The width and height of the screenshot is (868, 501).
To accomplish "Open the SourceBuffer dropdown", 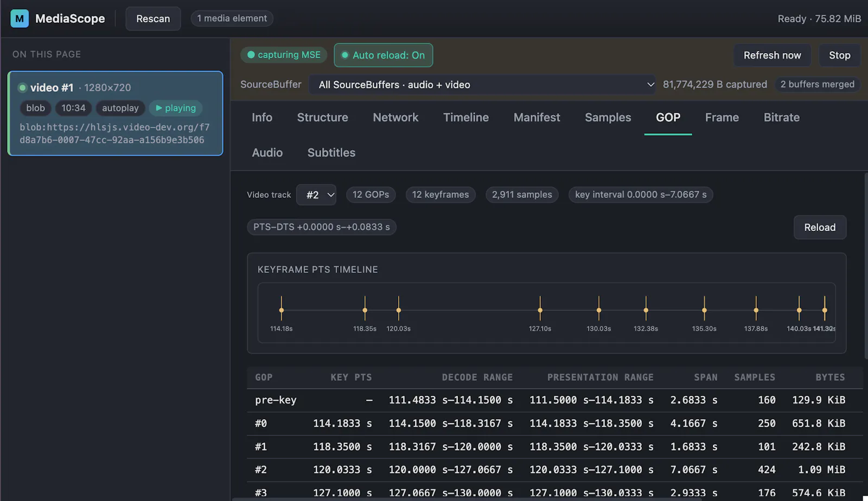I will [482, 85].
